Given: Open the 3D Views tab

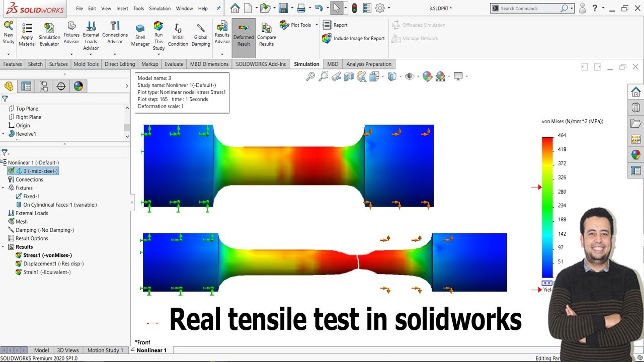Looking at the screenshot, I should click(x=67, y=350).
